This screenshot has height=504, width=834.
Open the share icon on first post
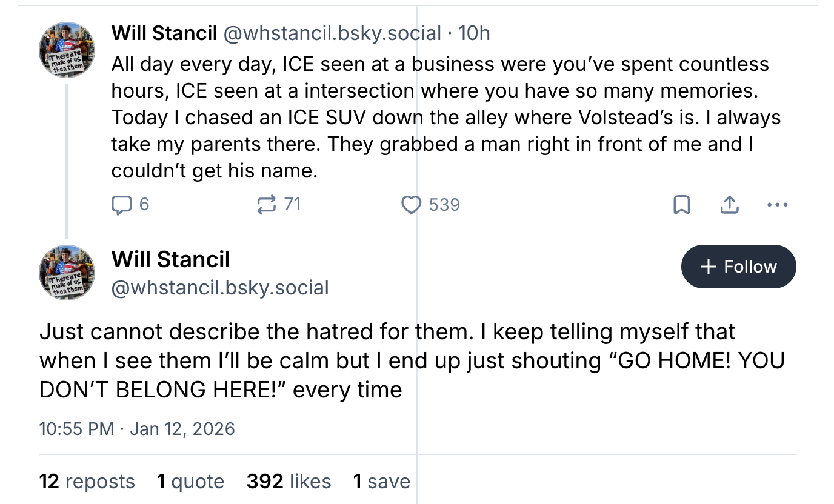pyautogui.click(x=730, y=205)
